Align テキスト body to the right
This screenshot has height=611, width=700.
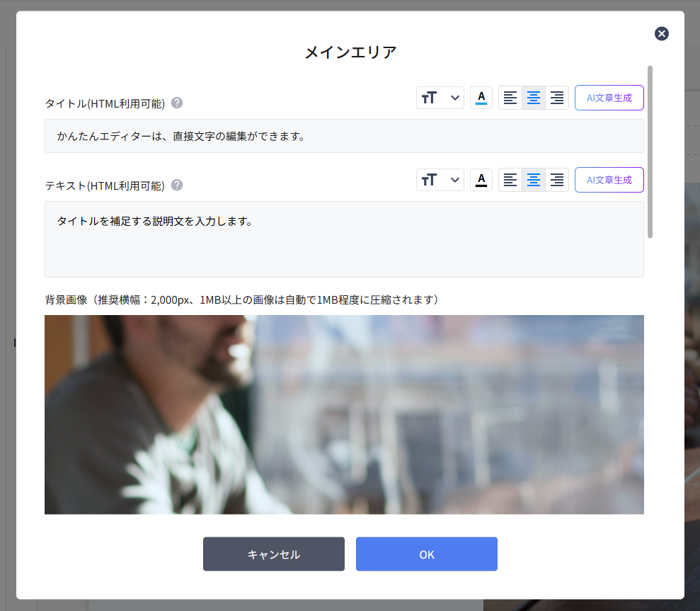557,180
